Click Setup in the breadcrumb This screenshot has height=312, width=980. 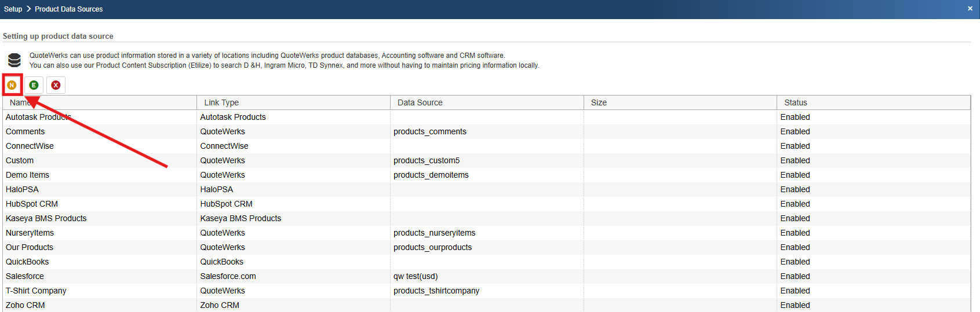(x=13, y=9)
